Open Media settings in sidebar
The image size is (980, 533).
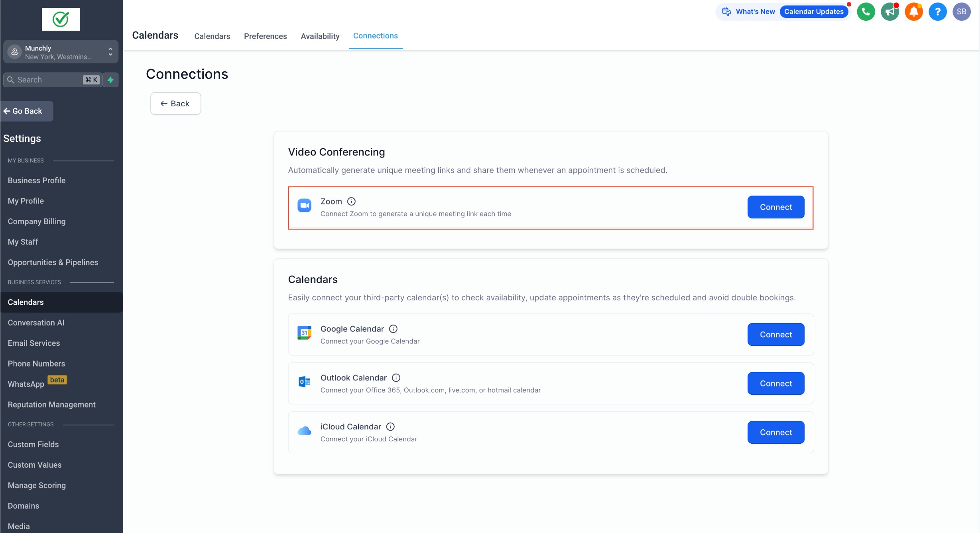pos(19,526)
